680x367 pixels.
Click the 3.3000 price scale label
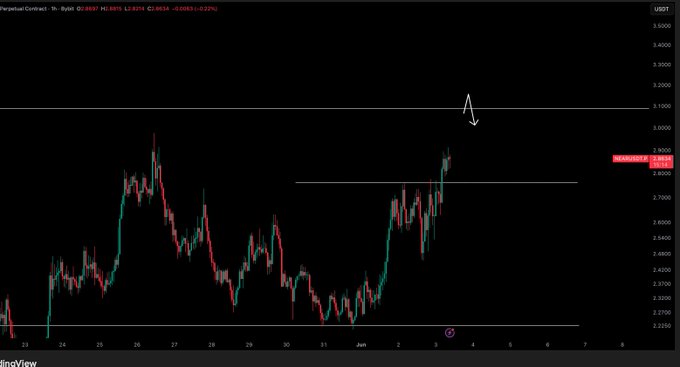point(661,65)
